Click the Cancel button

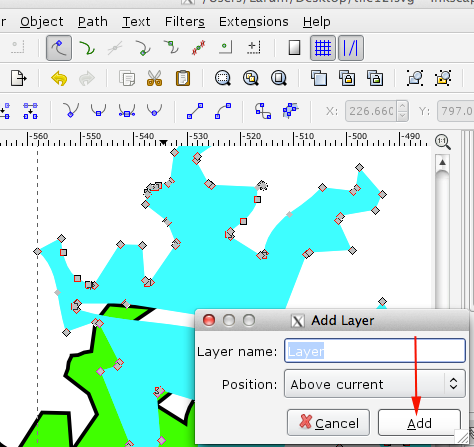(328, 423)
